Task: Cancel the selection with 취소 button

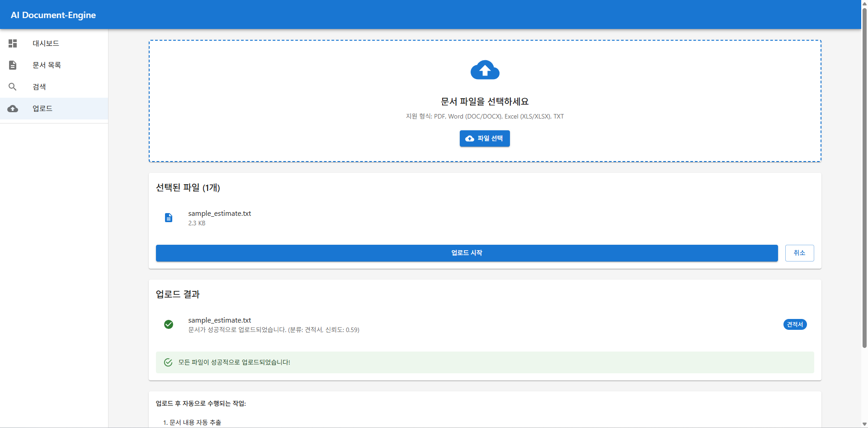Action: tap(799, 253)
